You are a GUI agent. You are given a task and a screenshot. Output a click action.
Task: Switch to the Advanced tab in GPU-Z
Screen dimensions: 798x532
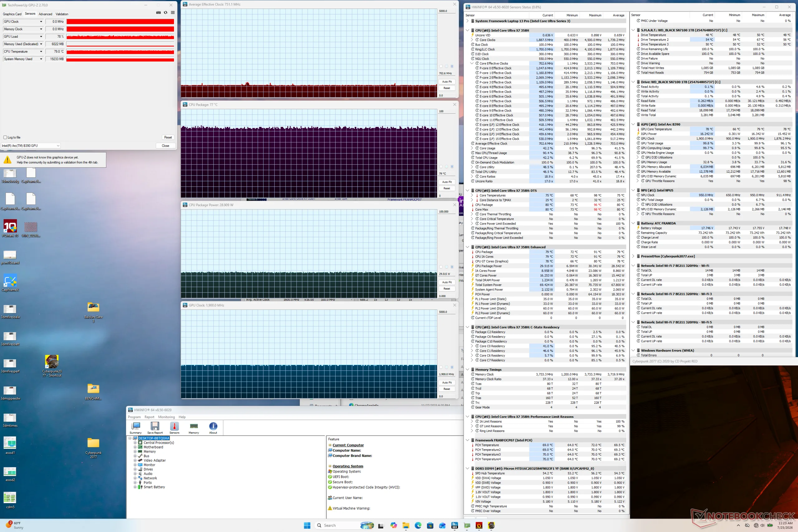point(46,14)
